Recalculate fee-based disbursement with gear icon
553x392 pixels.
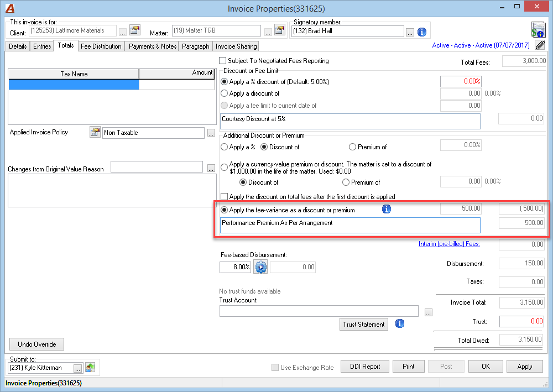tap(261, 267)
